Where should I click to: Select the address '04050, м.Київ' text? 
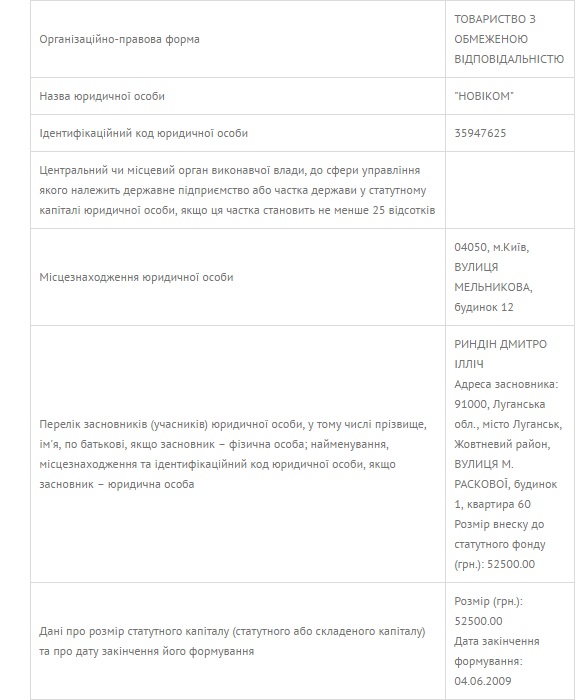pos(491,247)
